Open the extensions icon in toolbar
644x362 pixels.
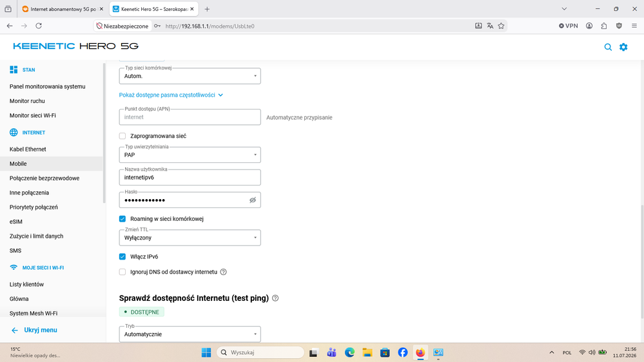pos(604,26)
